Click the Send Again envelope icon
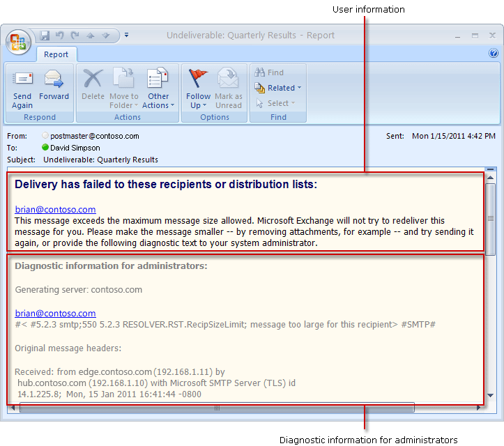Viewport: 504px width, 446px height. point(22,79)
